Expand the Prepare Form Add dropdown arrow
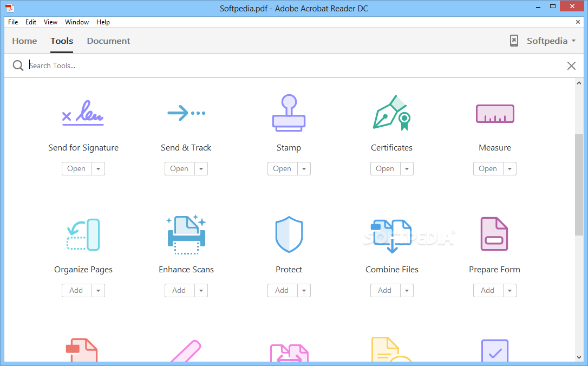The image size is (588, 366). click(509, 291)
